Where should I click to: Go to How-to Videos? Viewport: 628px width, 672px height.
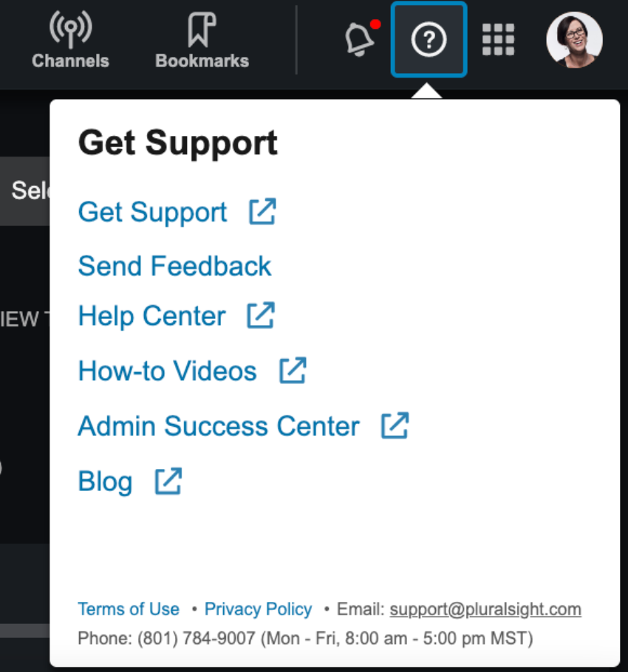point(168,371)
